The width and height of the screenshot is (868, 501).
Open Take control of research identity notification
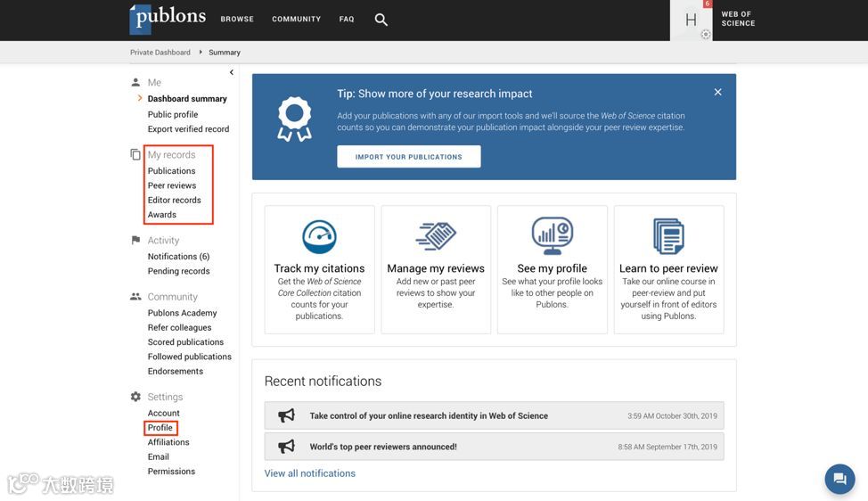click(494, 415)
